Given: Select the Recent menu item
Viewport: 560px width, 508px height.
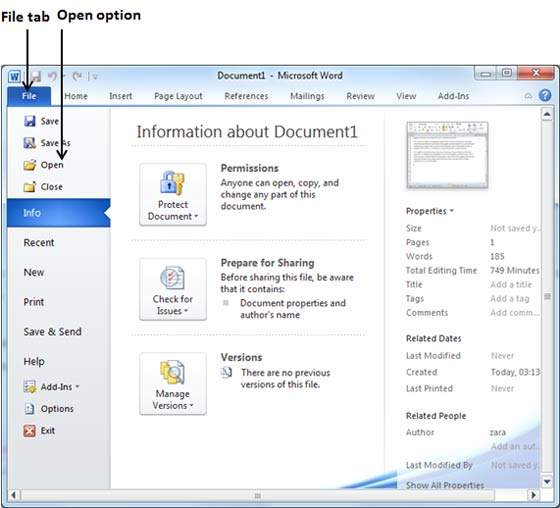Looking at the screenshot, I should (39, 243).
